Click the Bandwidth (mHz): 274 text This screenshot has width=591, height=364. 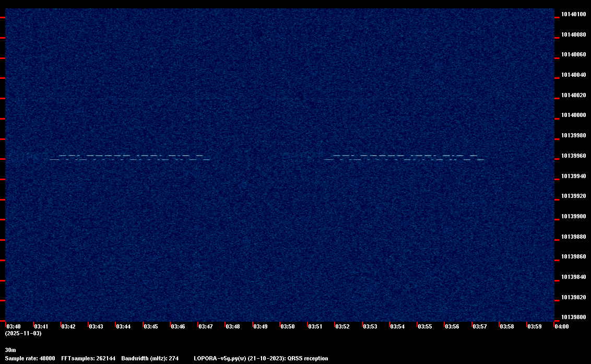[x=150, y=358]
